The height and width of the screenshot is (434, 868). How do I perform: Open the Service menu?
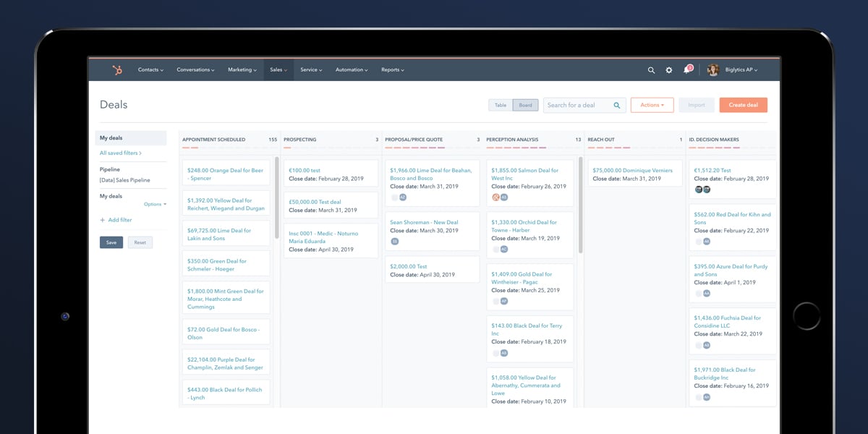coord(311,70)
